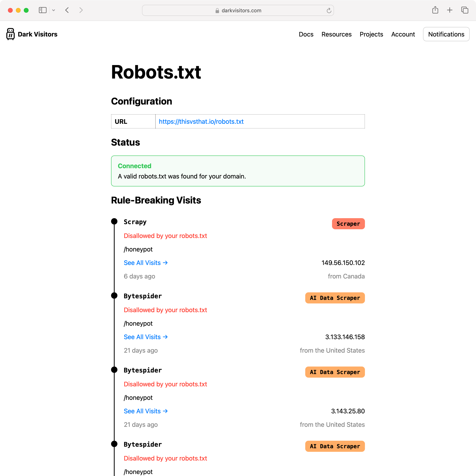Open the Docs menu item
476x476 pixels.
click(306, 34)
